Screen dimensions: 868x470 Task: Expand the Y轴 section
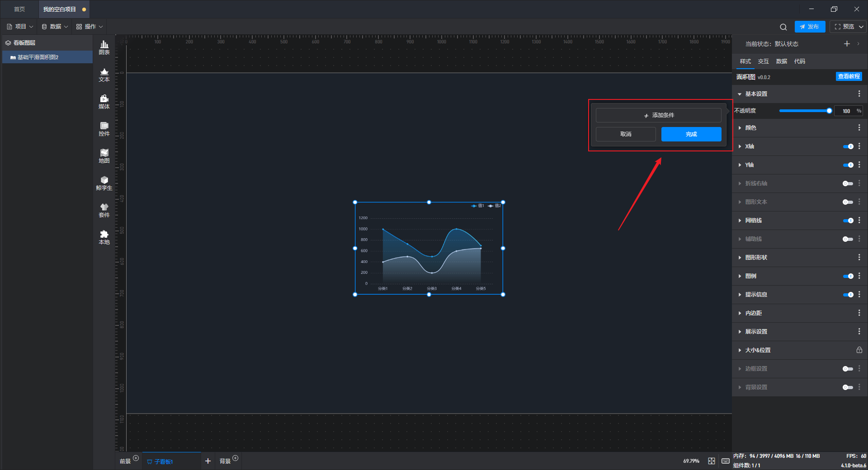[x=740, y=165]
